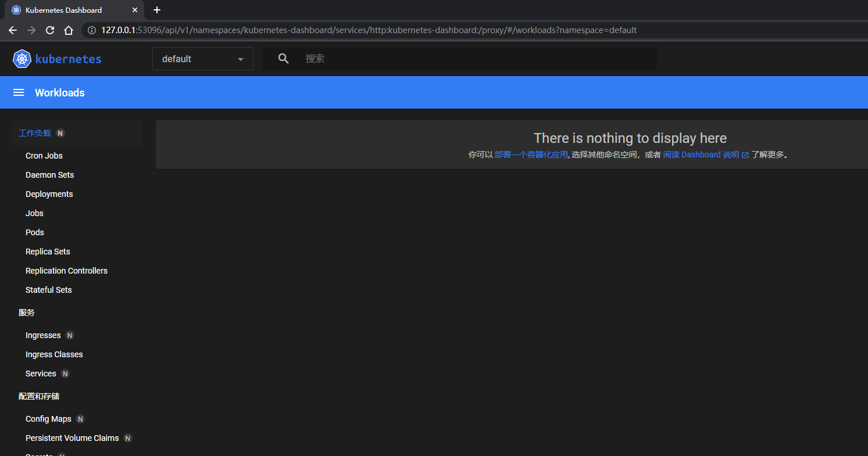Click the Kubernetes logo icon
868x456 pixels.
[x=22, y=59]
